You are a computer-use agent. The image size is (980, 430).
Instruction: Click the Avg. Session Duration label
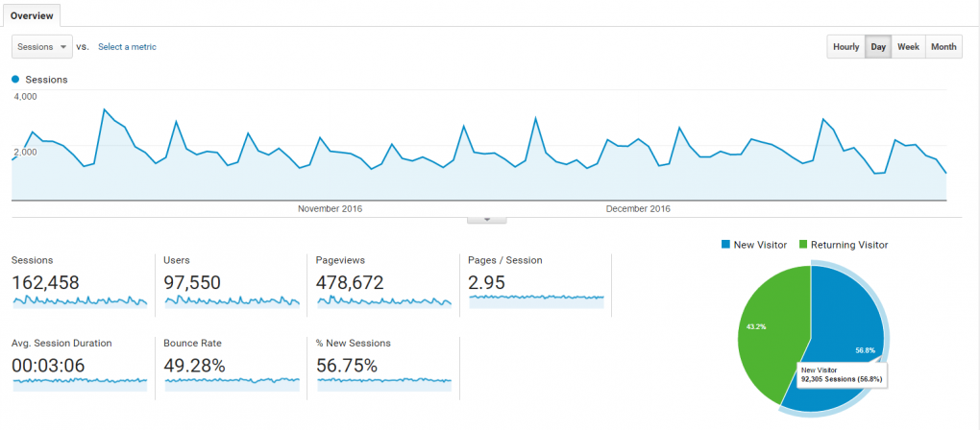pos(61,344)
